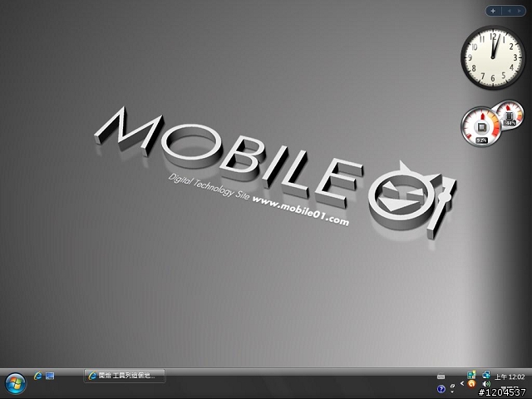Viewport: 532px width, 399px height.
Task: Click the sidebar add gadget plus button
Action: pyautogui.click(x=493, y=11)
